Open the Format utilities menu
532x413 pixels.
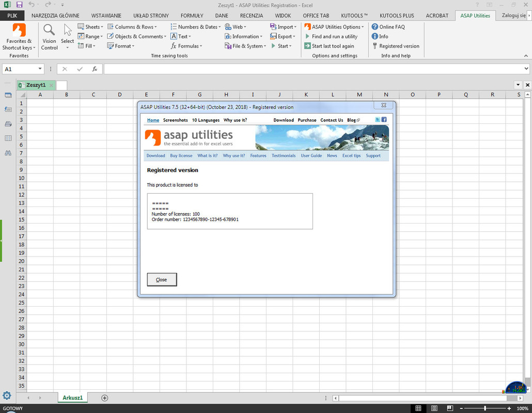(x=121, y=46)
